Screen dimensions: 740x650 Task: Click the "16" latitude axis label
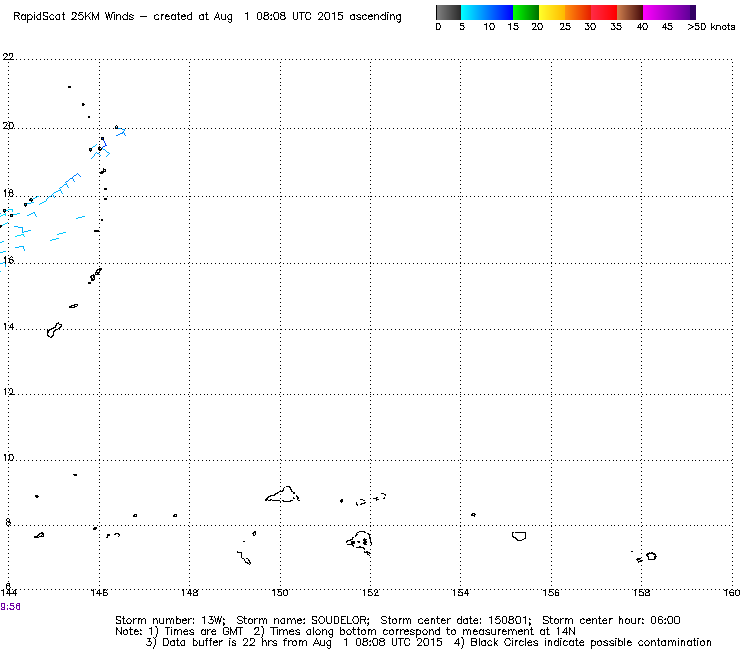point(8,260)
